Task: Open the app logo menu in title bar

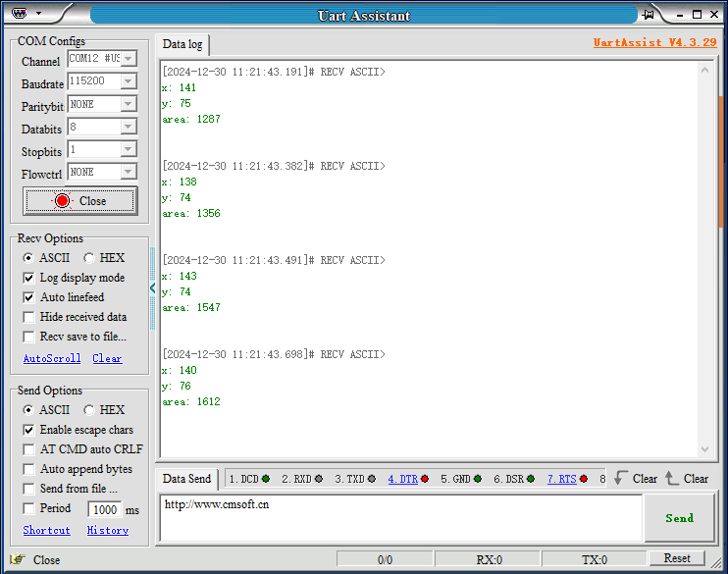Action: point(20,13)
